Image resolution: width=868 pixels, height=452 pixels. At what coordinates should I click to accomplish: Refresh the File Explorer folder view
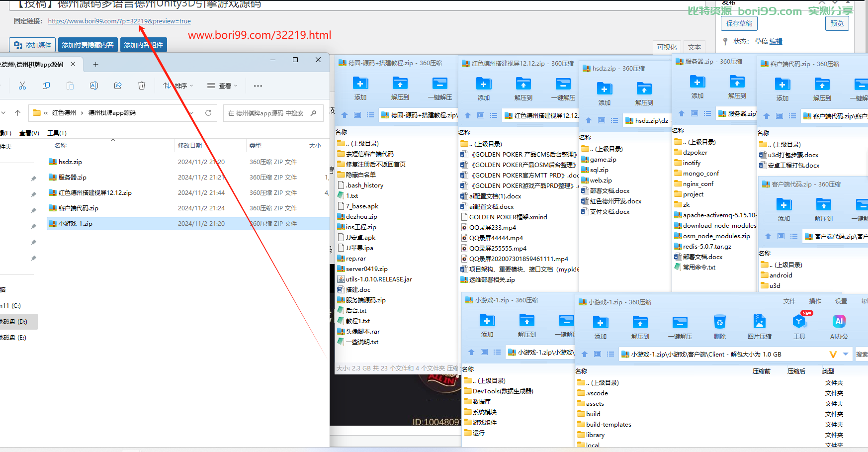(x=208, y=113)
